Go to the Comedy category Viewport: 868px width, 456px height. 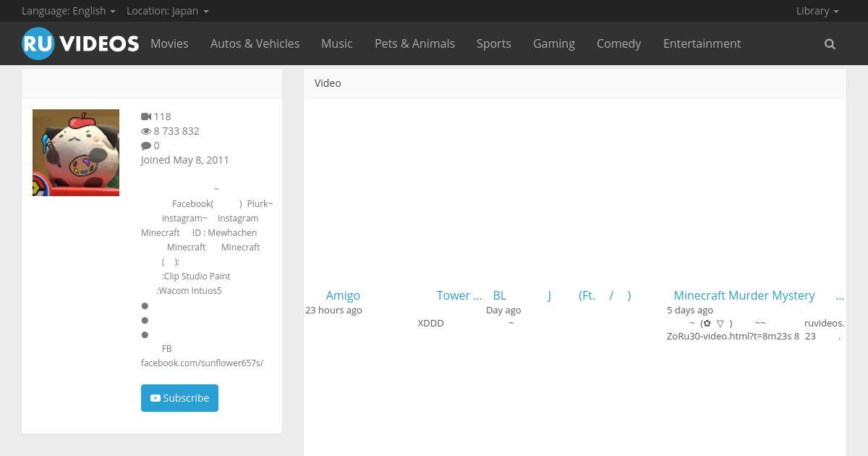(618, 43)
